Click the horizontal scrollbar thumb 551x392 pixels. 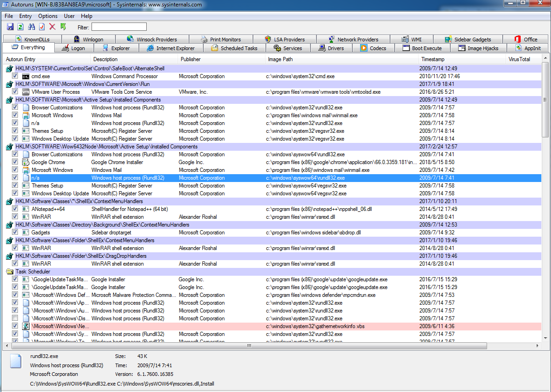coord(248,346)
